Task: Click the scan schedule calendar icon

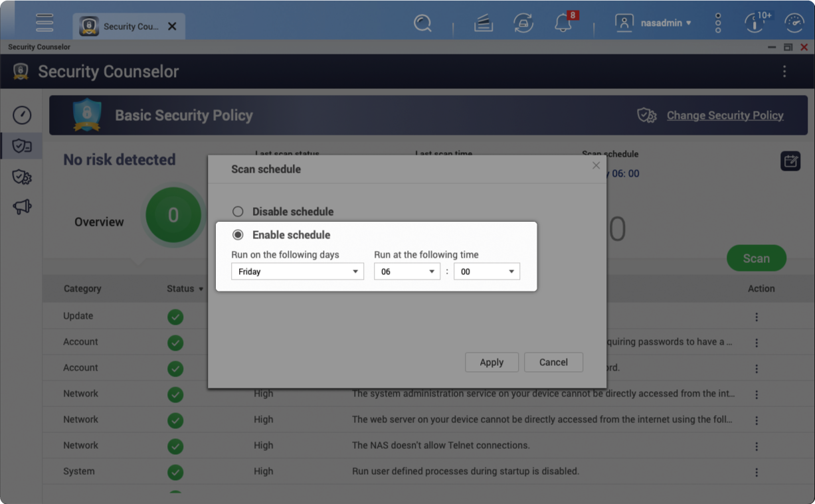Action: 790,161
